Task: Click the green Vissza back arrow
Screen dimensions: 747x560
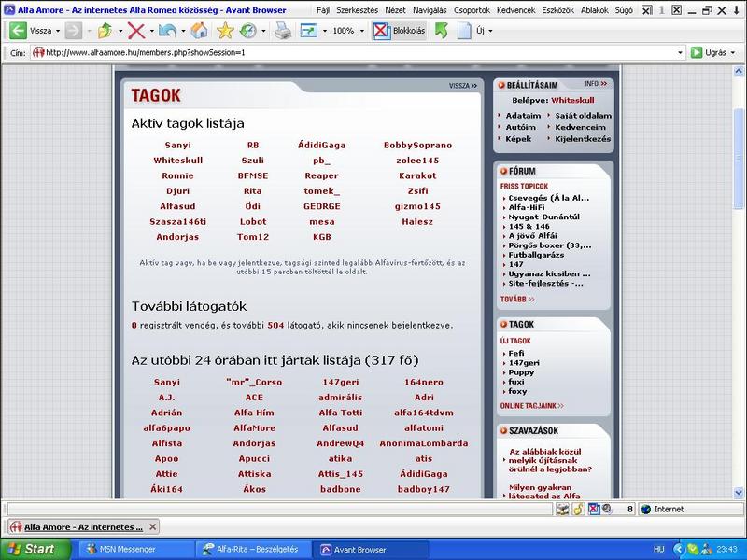Action: click(x=18, y=30)
